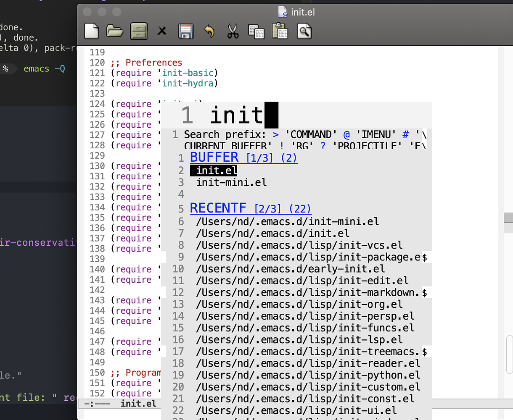Copy text using the copy toolbar icon
The image size is (513, 420).
256,31
